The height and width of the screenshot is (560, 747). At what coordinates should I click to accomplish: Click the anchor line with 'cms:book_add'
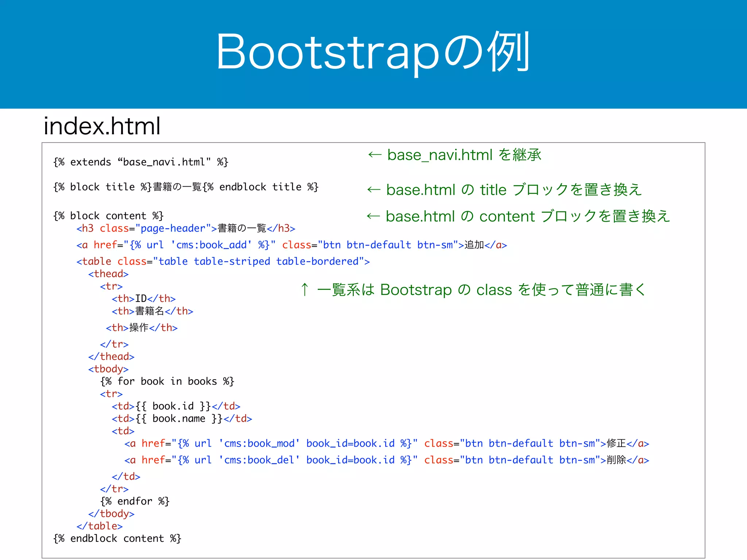(292, 245)
